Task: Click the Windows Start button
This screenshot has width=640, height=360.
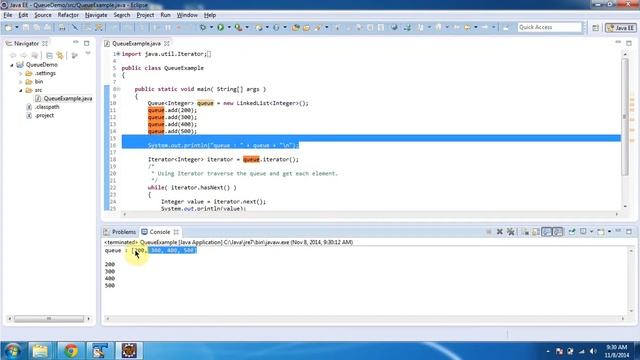Action: (x=12, y=351)
